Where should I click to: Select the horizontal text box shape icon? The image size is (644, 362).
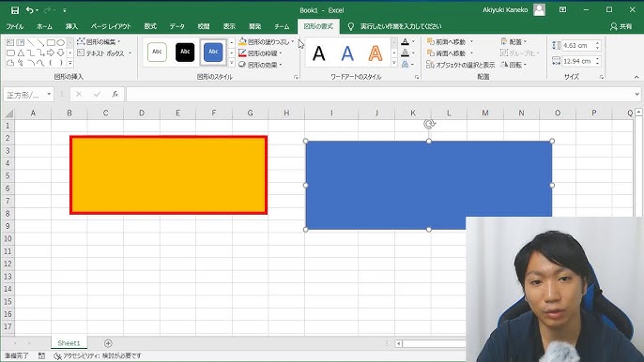[x=10, y=42]
